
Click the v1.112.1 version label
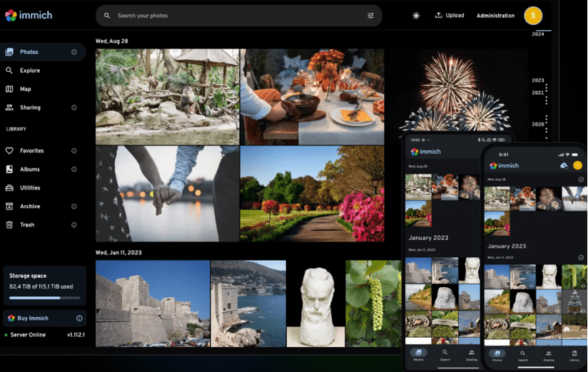click(x=76, y=334)
